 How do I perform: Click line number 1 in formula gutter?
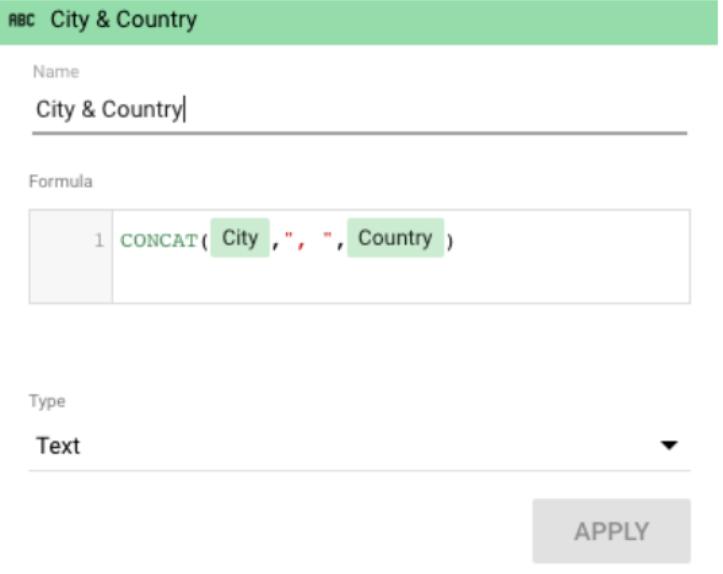[x=98, y=241]
